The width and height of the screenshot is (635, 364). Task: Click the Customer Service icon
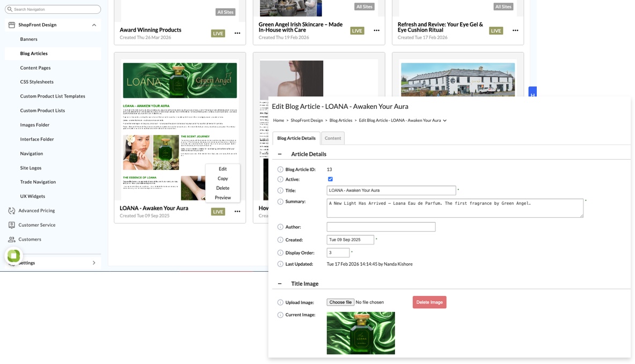12,225
